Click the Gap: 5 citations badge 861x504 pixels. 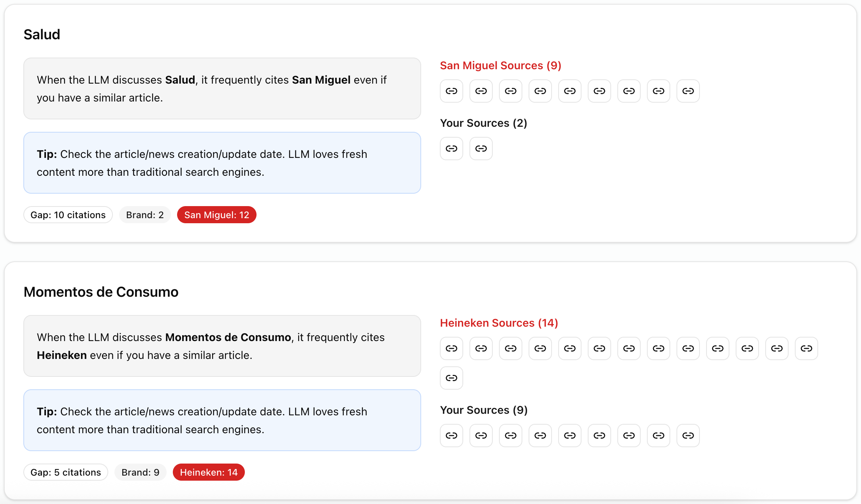pyautogui.click(x=65, y=472)
